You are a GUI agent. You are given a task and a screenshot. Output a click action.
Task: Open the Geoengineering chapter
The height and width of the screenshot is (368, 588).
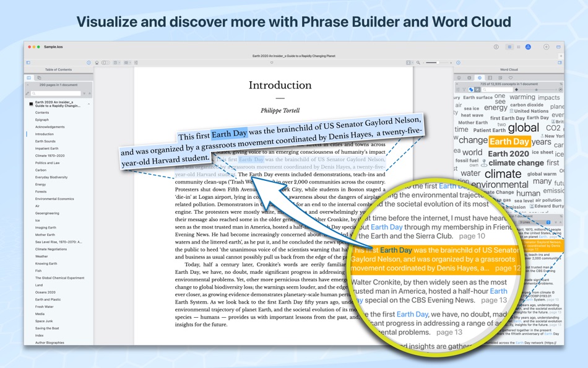tap(47, 213)
